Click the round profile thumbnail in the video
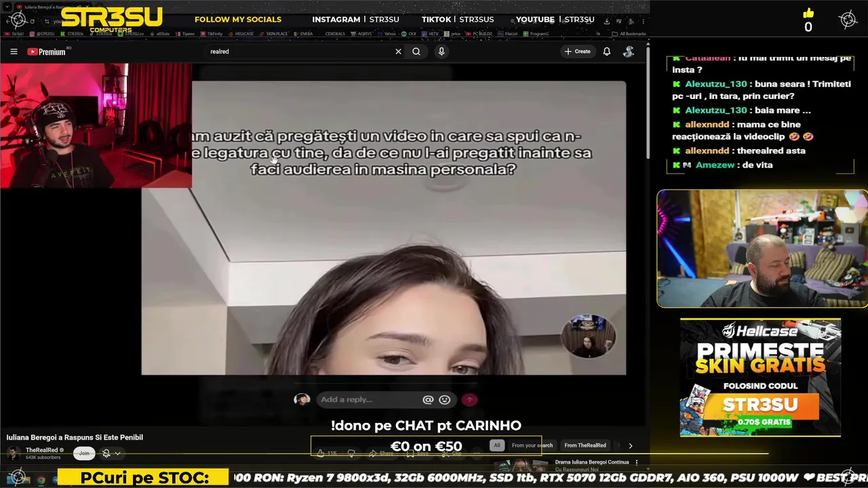The width and height of the screenshot is (868, 488). pyautogui.click(x=589, y=336)
